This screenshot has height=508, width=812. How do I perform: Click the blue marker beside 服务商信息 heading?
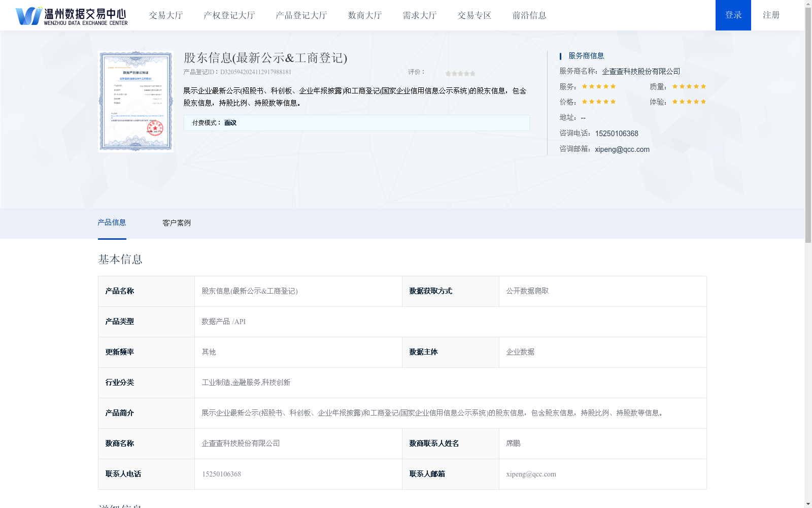coord(559,56)
